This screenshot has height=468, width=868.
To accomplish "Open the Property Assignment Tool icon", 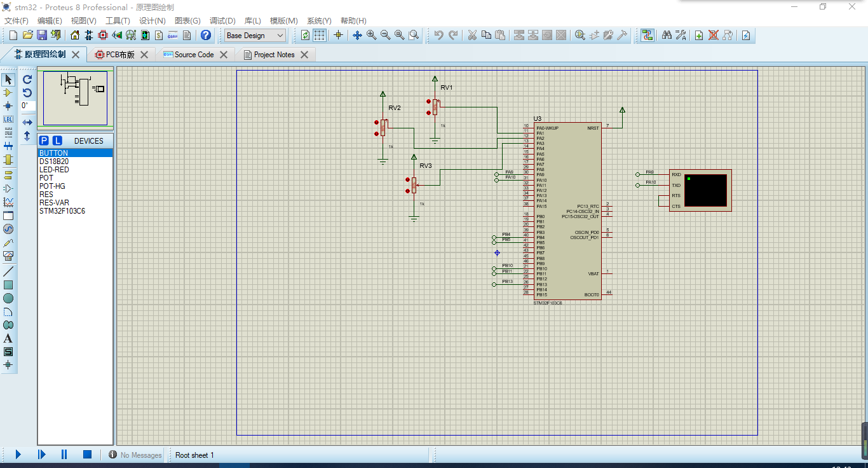I will coord(681,35).
